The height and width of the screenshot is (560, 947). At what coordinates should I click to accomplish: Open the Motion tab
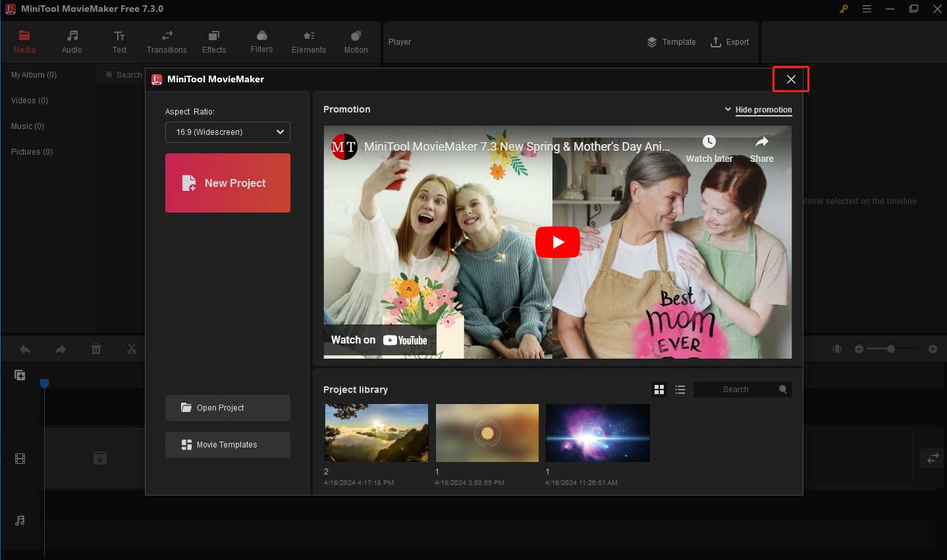pos(356,42)
